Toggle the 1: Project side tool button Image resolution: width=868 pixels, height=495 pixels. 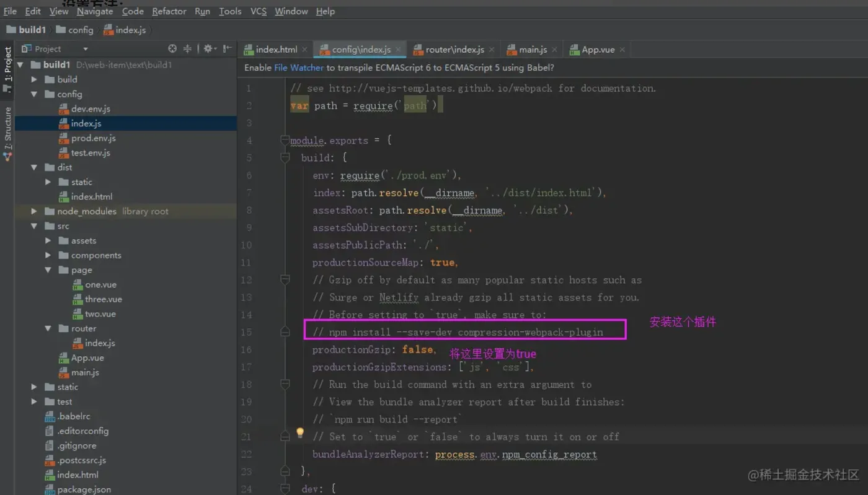(7, 69)
